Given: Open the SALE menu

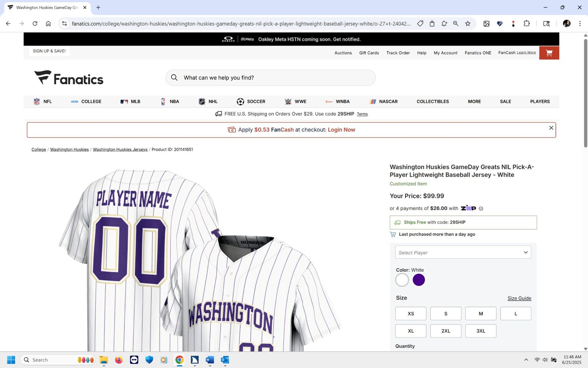Looking at the screenshot, I should [x=505, y=102].
